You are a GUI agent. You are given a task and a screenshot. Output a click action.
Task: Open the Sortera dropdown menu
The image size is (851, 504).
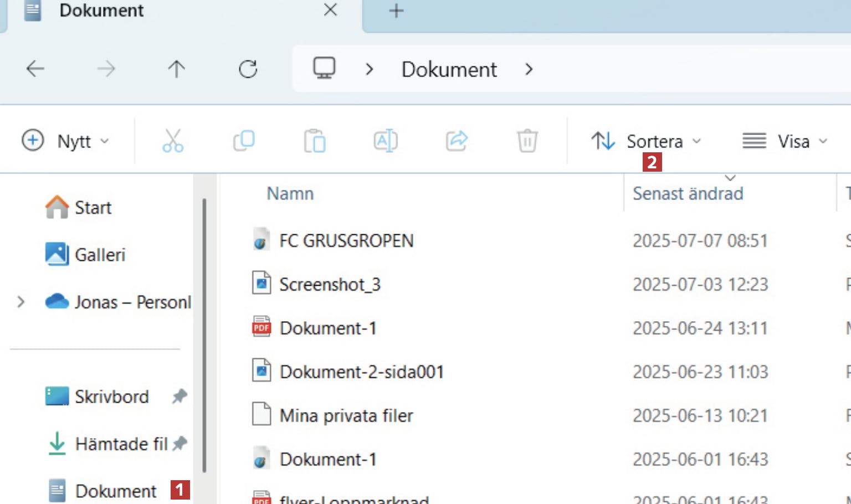(x=646, y=141)
